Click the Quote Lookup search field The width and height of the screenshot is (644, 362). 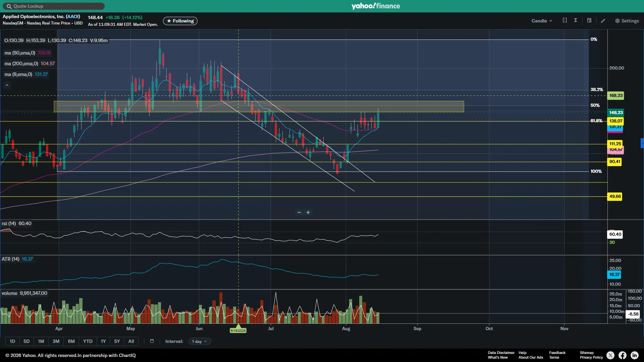tap(54, 6)
